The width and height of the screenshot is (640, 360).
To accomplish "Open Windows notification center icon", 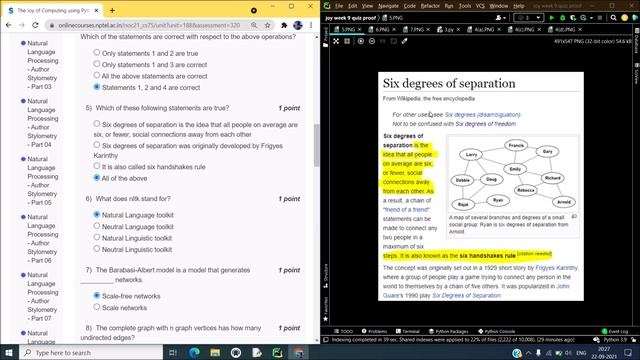I will click(x=628, y=352).
